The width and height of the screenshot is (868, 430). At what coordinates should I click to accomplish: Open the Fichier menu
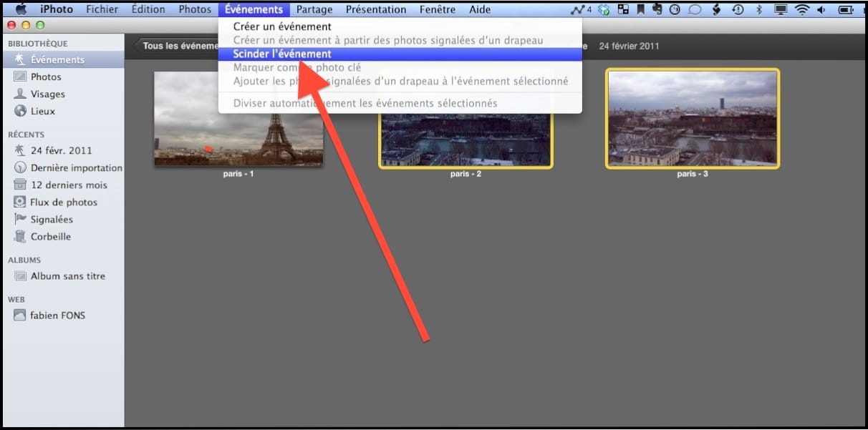[102, 9]
